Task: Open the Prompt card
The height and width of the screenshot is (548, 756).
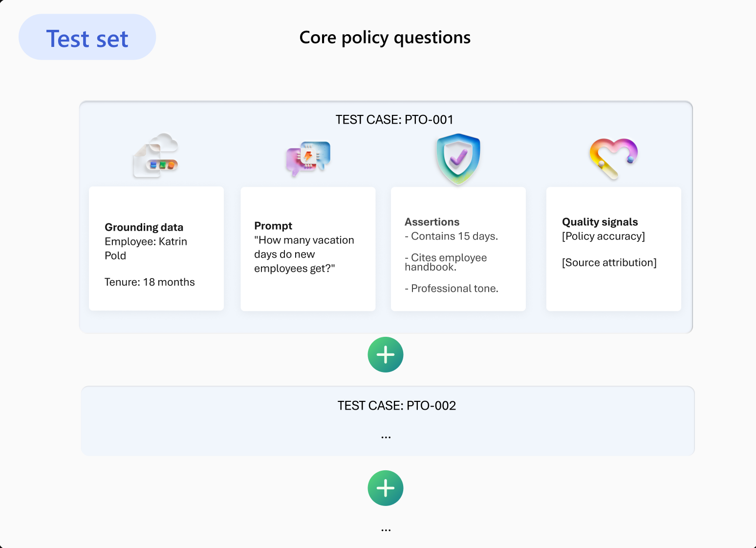Action: [x=308, y=249]
